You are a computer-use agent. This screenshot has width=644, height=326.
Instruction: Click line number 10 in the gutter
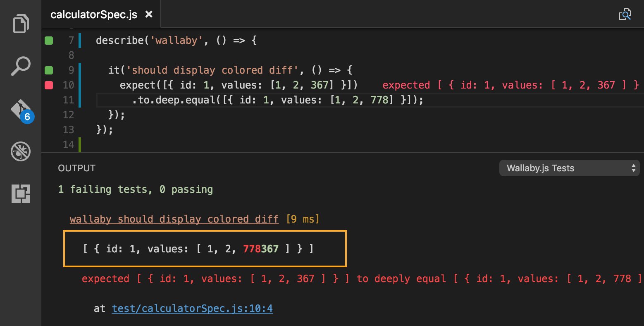(69, 85)
